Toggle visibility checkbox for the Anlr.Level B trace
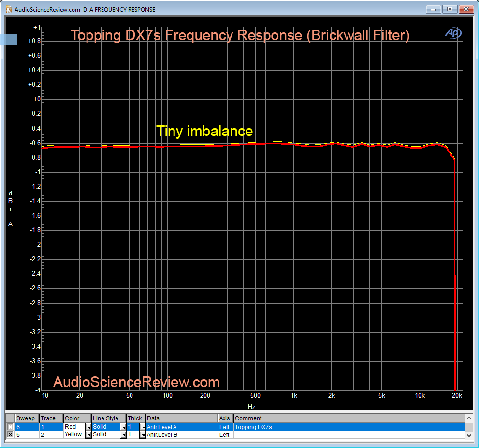479x448 pixels. click(10, 434)
